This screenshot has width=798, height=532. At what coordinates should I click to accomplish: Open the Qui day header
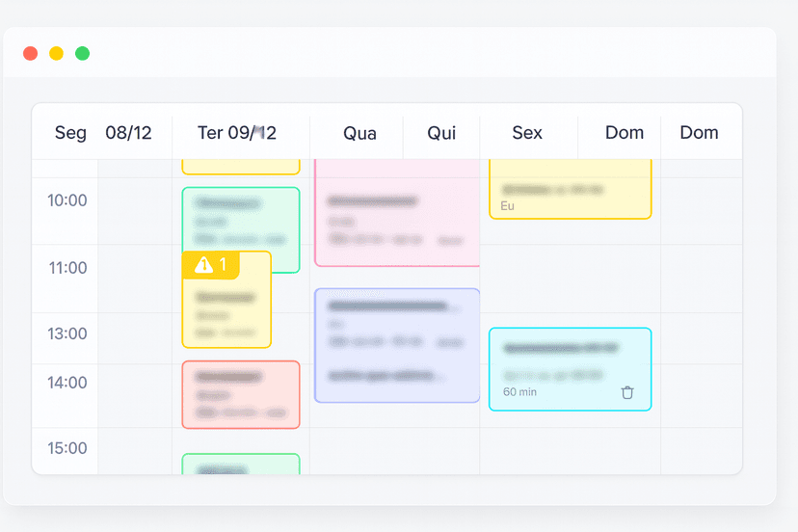tap(441, 133)
